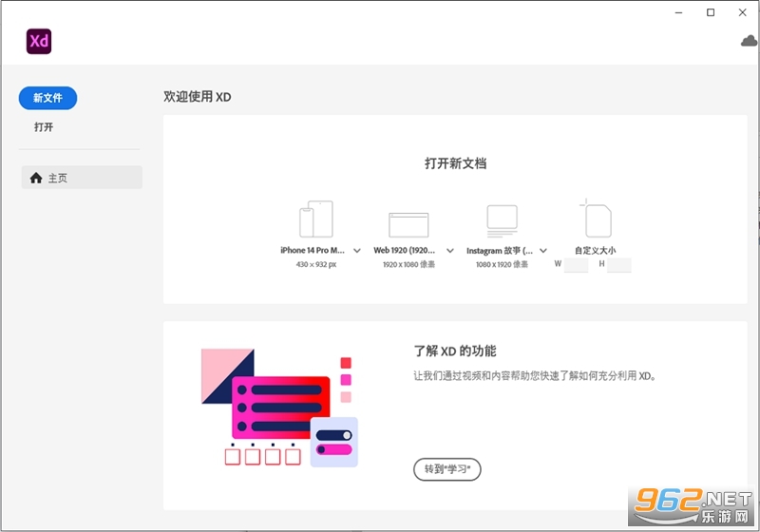Expand the Instagram 故事 preset dropdown

coord(543,251)
